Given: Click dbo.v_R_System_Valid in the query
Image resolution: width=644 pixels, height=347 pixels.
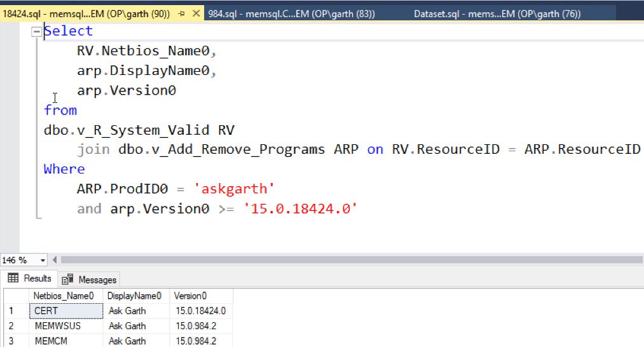Looking at the screenshot, I should click(127, 130).
